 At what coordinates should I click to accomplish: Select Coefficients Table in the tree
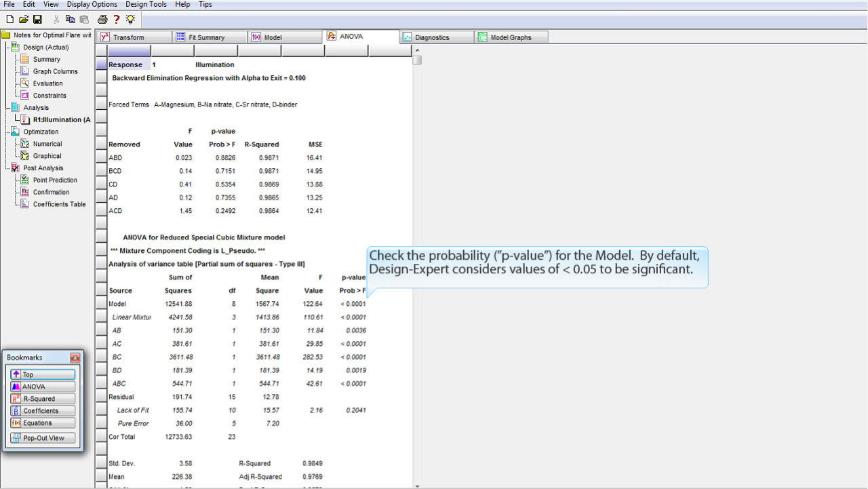[59, 204]
